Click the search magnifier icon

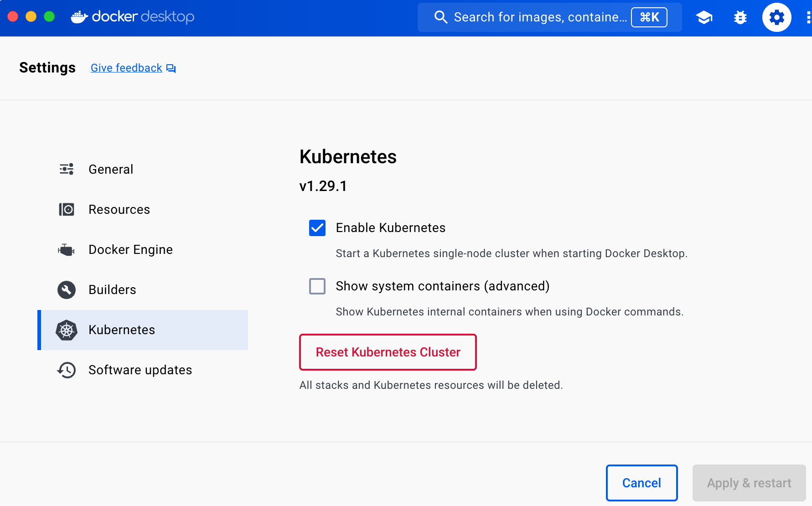(x=440, y=17)
